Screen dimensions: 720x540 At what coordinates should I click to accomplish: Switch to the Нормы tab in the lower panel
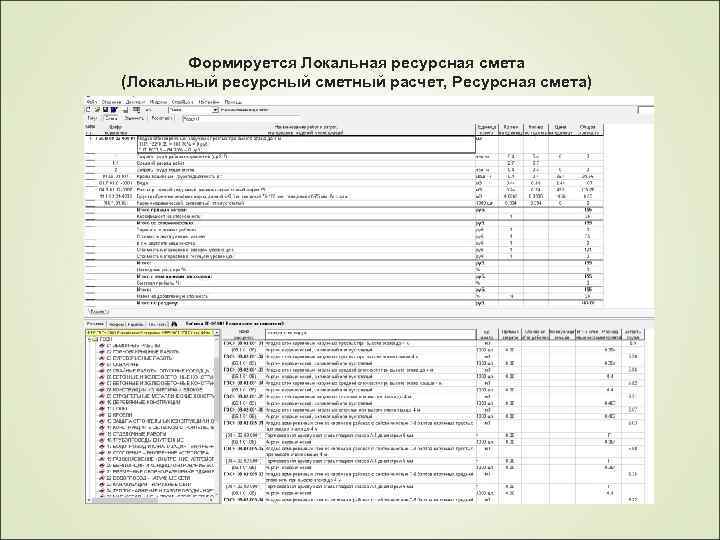[x=115, y=325]
